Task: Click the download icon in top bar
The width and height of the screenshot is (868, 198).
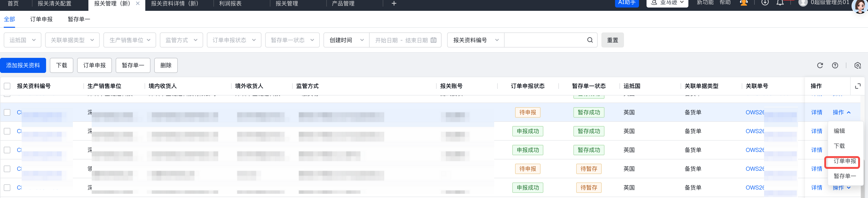Action: pyautogui.click(x=765, y=3)
